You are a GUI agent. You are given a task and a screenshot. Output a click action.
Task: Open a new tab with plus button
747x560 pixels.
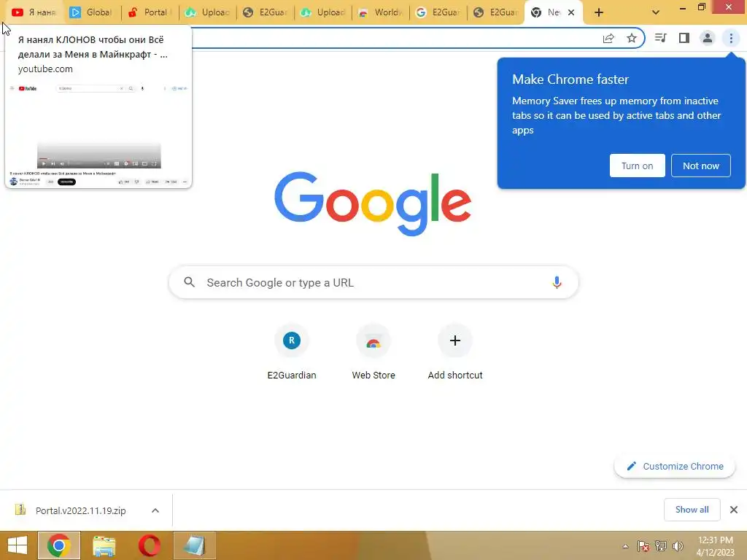tap(599, 13)
